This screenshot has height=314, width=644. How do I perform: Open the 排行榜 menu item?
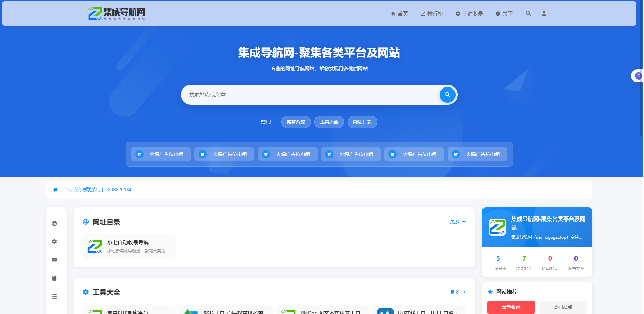pos(432,13)
